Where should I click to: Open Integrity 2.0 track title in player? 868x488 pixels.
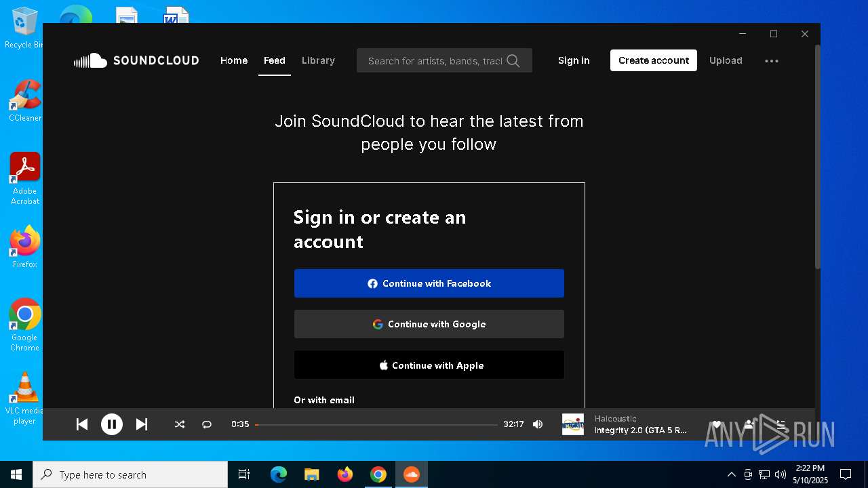[641, 430]
